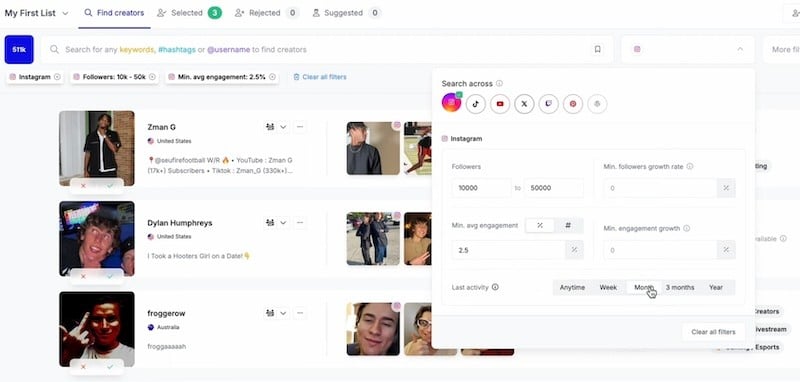Open the Rejected tab

coord(266,13)
